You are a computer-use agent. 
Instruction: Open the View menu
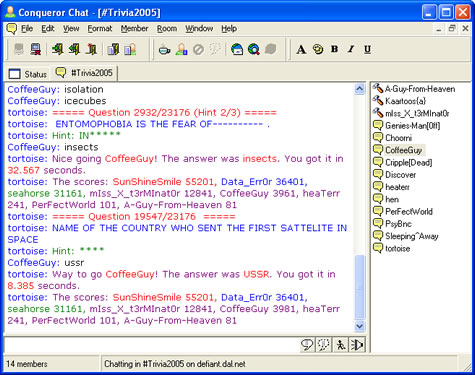pos(71,29)
